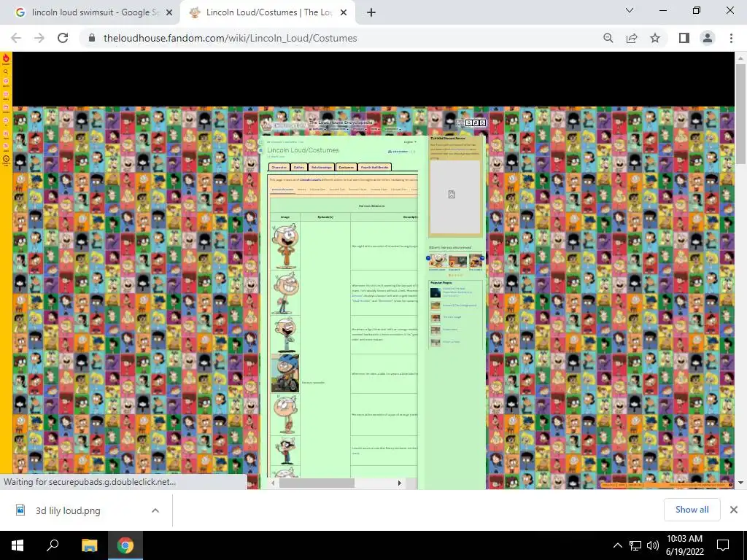Image resolution: width=747 pixels, height=560 pixels.
Task: Open the tab search chevron in title bar
Action: (630, 10)
